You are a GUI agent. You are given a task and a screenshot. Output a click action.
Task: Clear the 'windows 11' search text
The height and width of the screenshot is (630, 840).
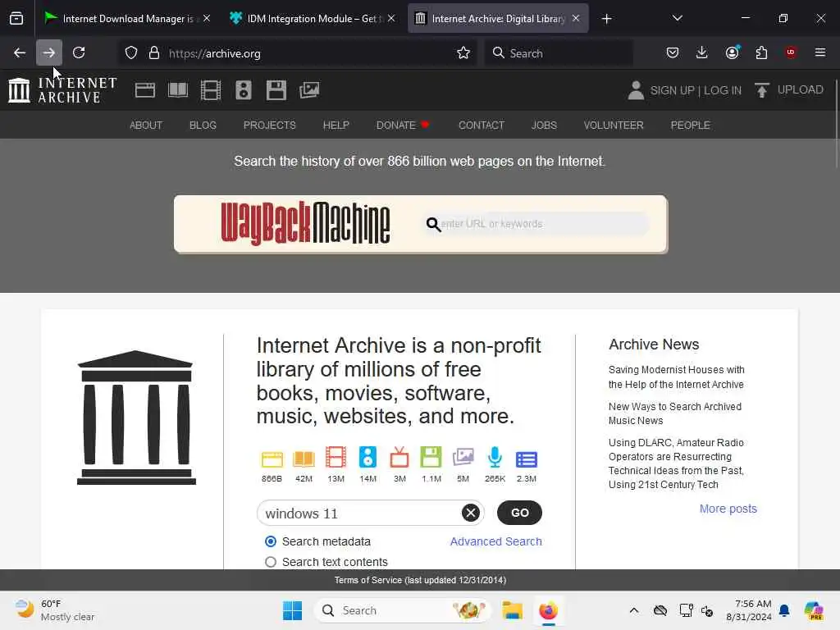(x=471, y=513)
